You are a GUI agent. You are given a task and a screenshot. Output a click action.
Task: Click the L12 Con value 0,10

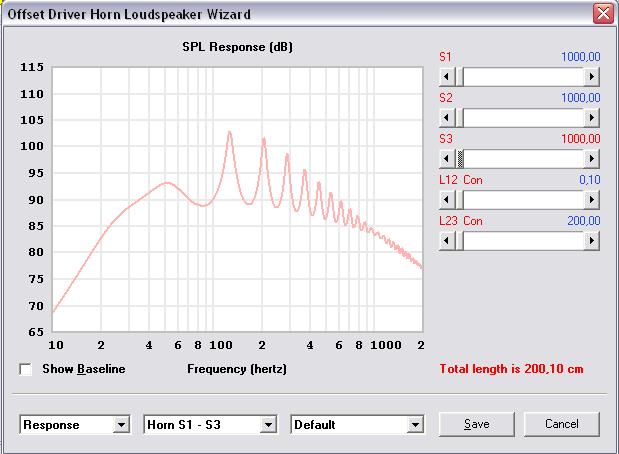(590, 180)
